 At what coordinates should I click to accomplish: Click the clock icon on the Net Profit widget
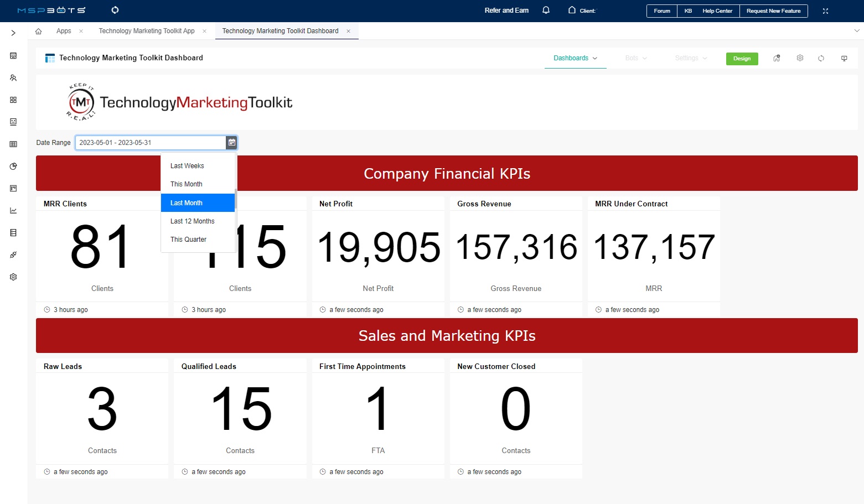click(323, 310)
